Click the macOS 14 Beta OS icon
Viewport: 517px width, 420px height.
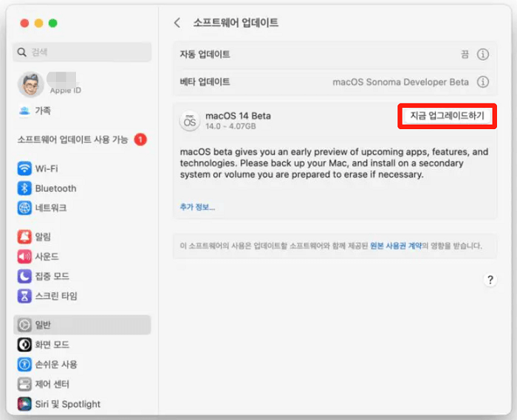pos(190,121)
